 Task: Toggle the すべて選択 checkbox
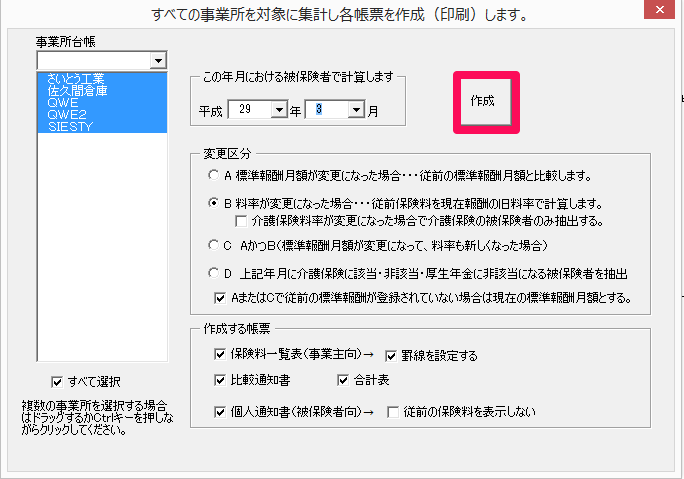pos(57,382)
